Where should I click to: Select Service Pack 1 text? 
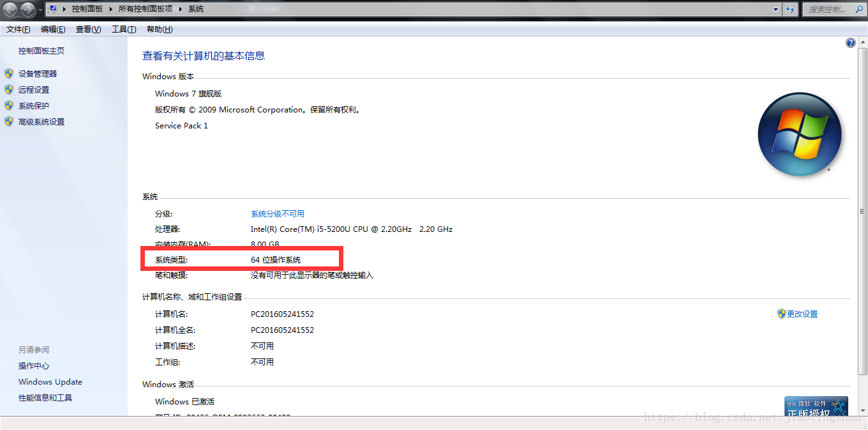coord(181,126)
